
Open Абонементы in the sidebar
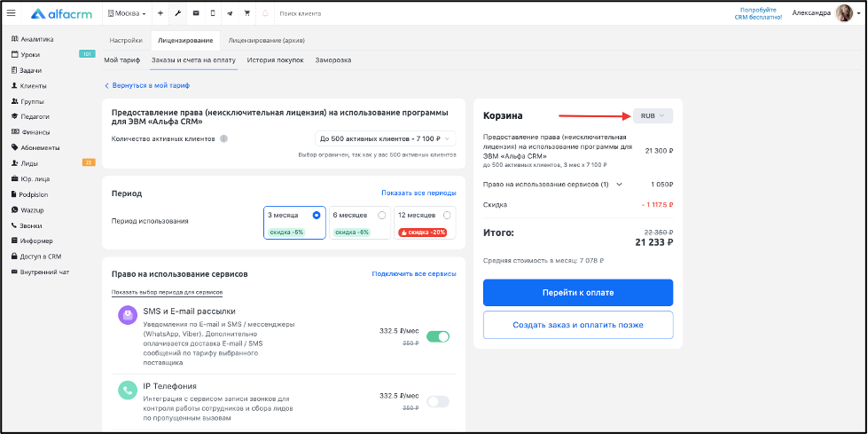(35, 148)
